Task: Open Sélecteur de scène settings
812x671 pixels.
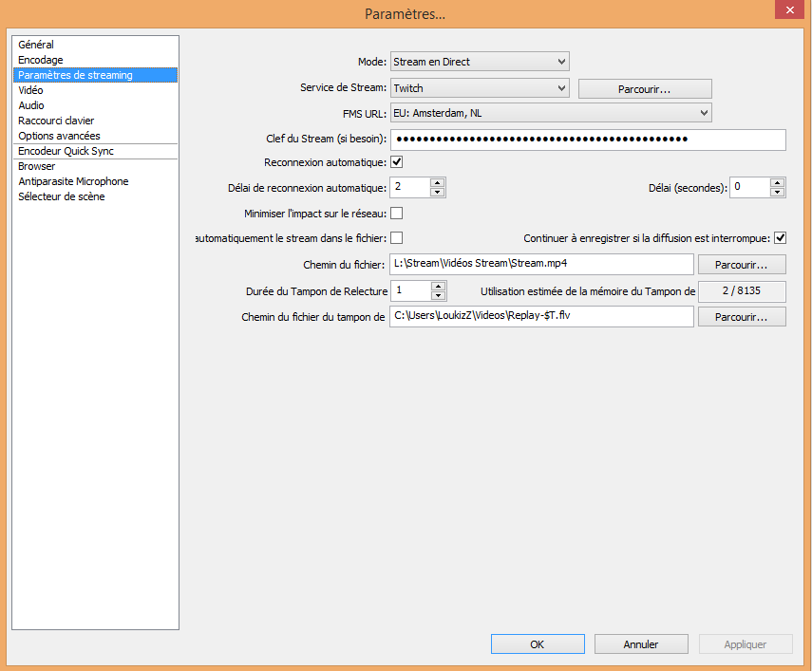Action: pos(95,196)
